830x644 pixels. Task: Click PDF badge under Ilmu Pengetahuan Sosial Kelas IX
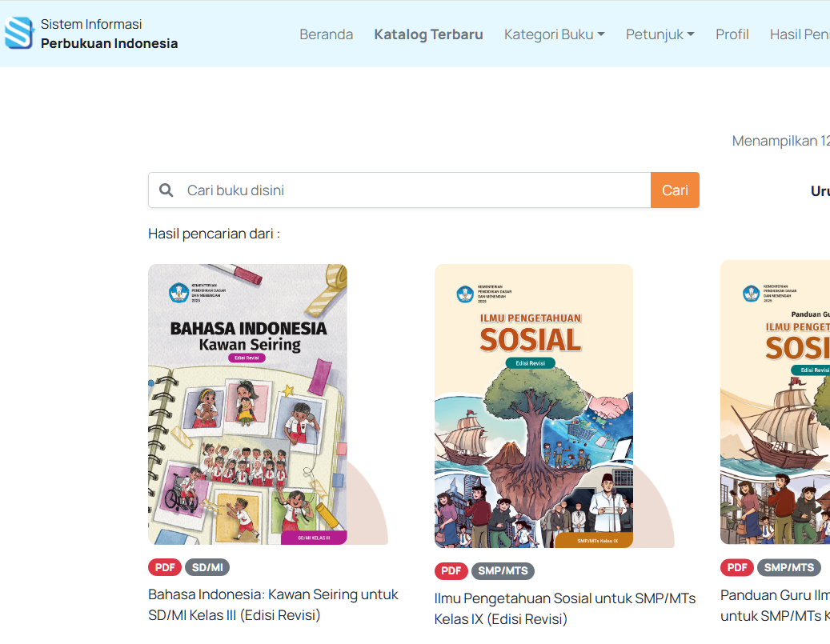click(451, 571)
